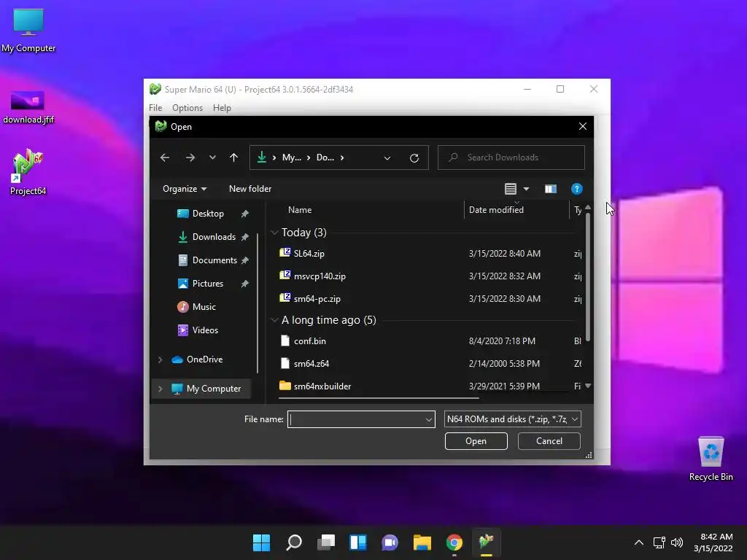Collapse the Today (3) group
The image size is (747, 560).
coord(274,233)
